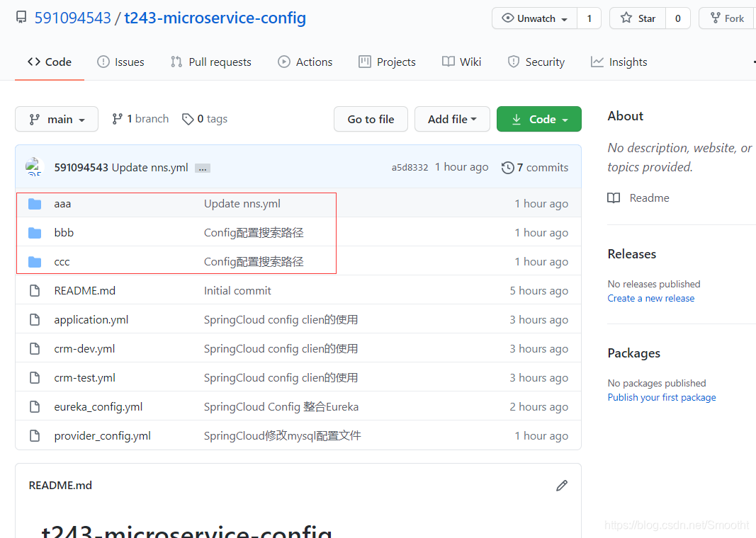
Task: Open the Issues tab
Action: point(120,62)
